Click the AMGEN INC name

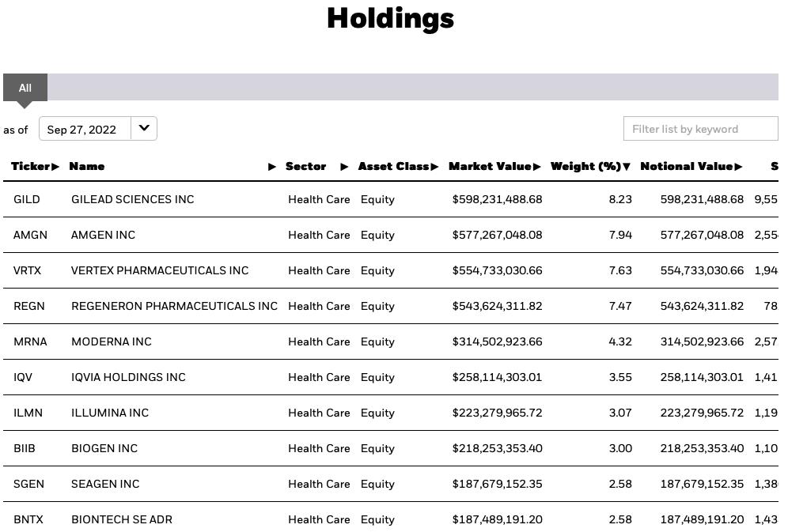(x=103, y=235)
